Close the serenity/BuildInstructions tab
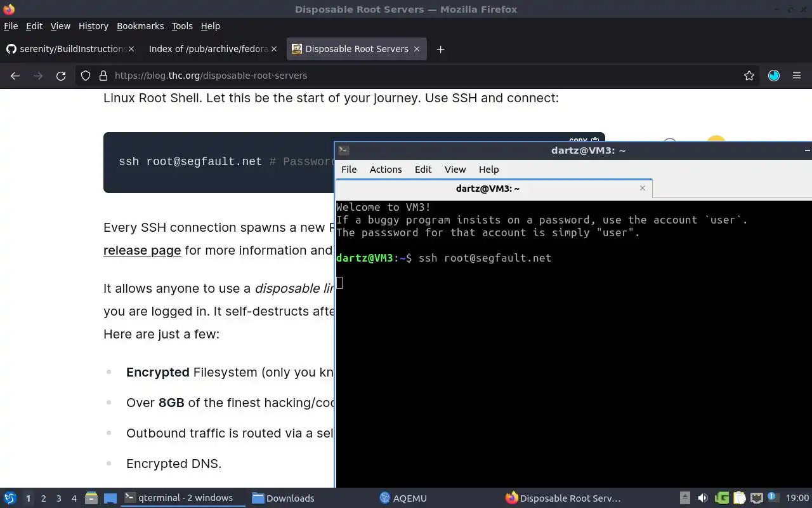 (x=131, y=49)
